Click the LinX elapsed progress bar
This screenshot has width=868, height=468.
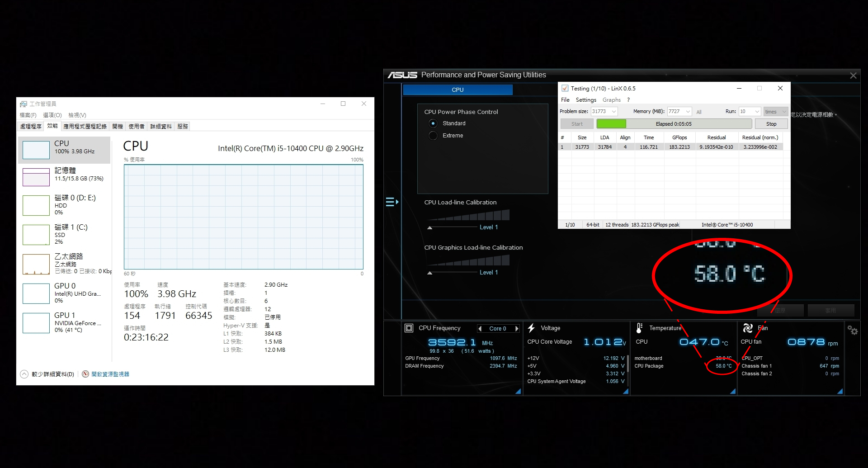point(674,124)
